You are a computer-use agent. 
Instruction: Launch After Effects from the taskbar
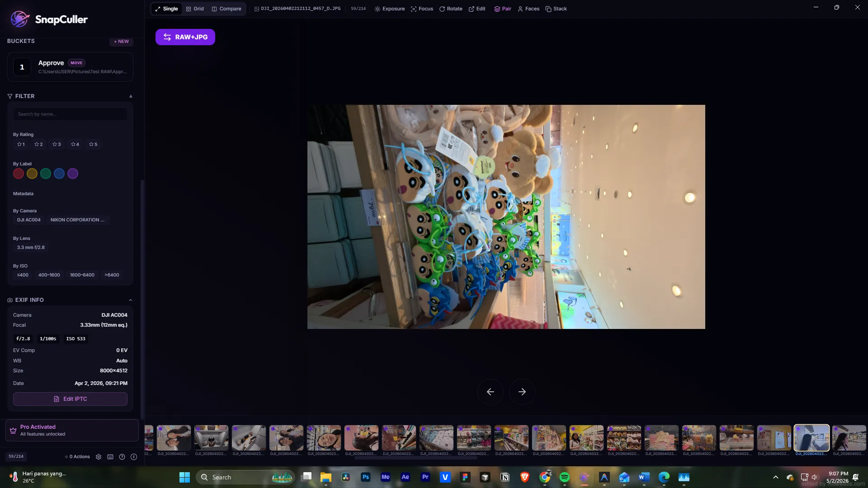pyautogui.click(x=406, y=477)
